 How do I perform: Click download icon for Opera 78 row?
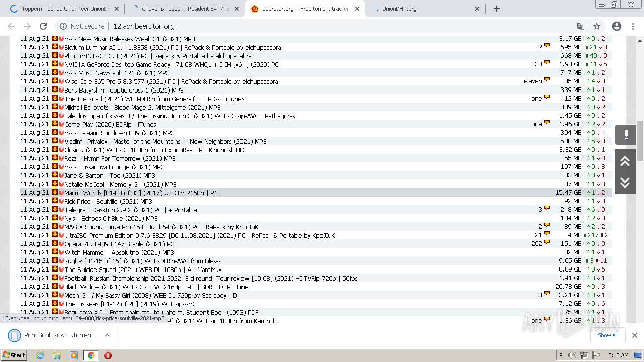tap(55, 244)
